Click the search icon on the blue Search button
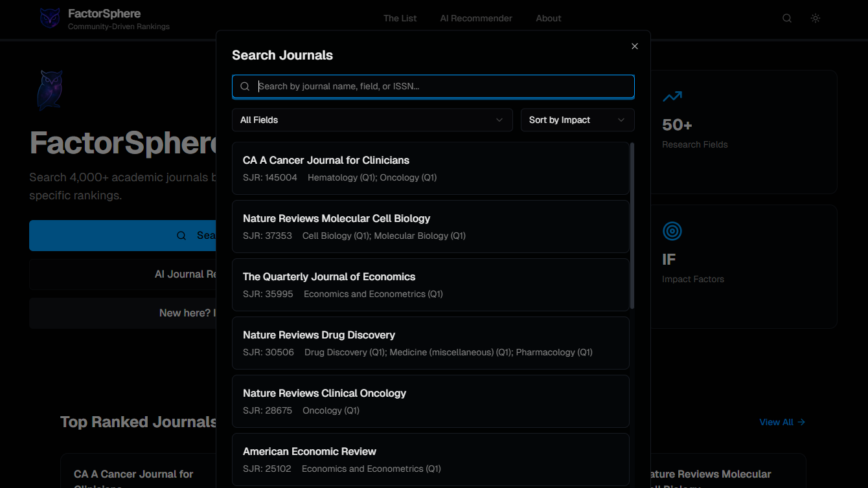 click(181, 236)
